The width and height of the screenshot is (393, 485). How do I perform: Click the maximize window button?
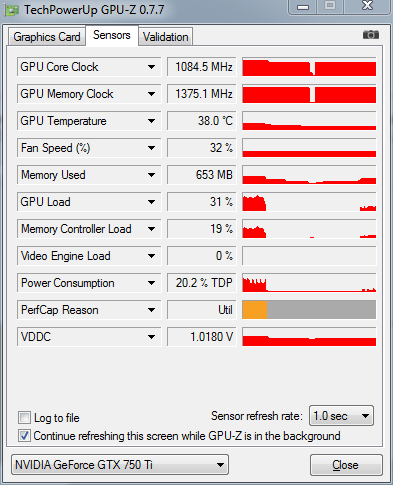pos(330,7)
